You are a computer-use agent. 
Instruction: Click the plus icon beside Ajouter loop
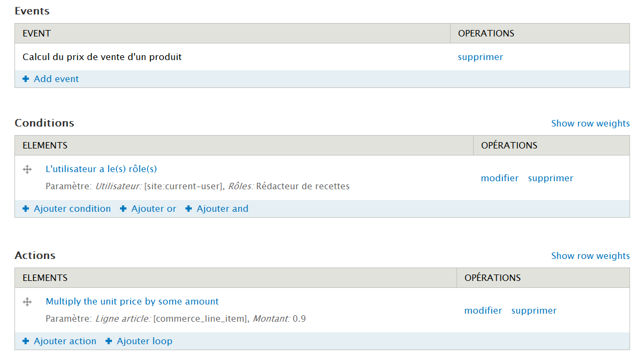109,341
